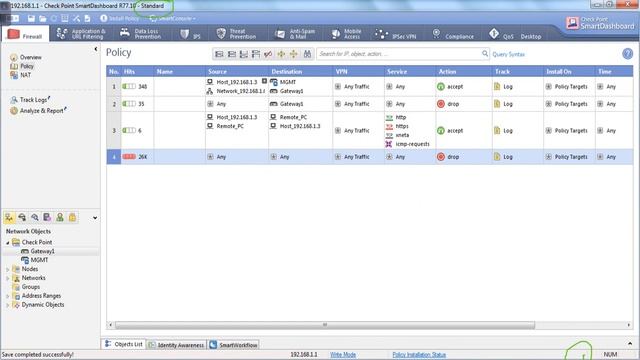Select the Users icon in objects toolbar
The image size is (640, 360).
point(60,218)
